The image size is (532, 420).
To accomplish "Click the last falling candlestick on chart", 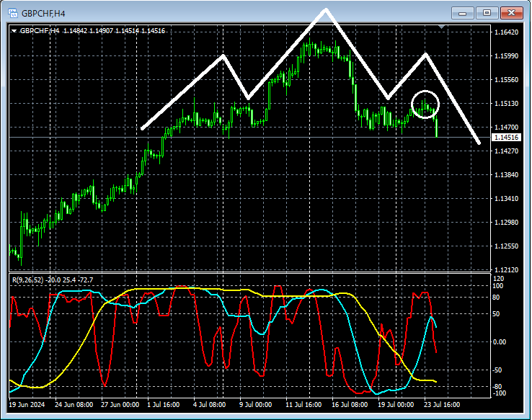I will click(436, 127).
